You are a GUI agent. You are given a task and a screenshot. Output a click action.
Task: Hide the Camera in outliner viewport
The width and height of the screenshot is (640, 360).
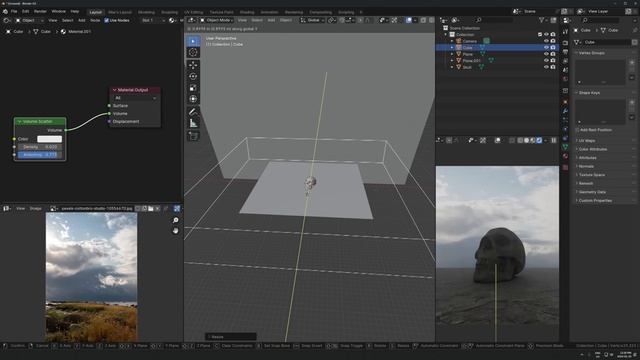coord(546,41)
